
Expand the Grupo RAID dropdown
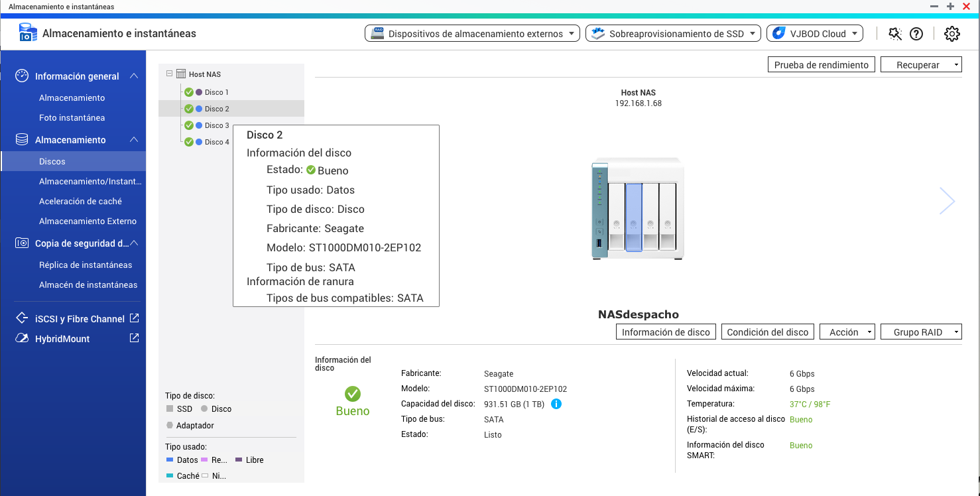point(921,332)
